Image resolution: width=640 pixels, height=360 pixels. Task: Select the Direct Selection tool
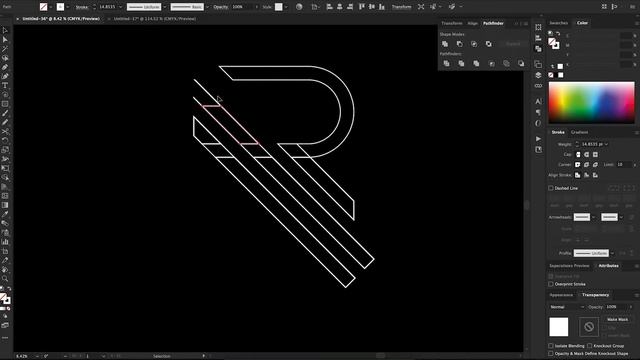tap(5, 40)
